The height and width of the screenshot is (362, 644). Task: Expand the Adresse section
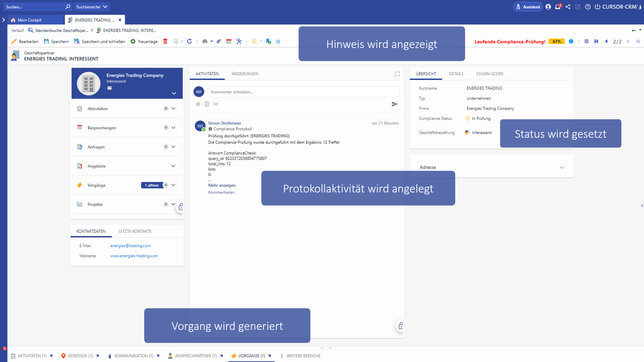pos(562,167)
